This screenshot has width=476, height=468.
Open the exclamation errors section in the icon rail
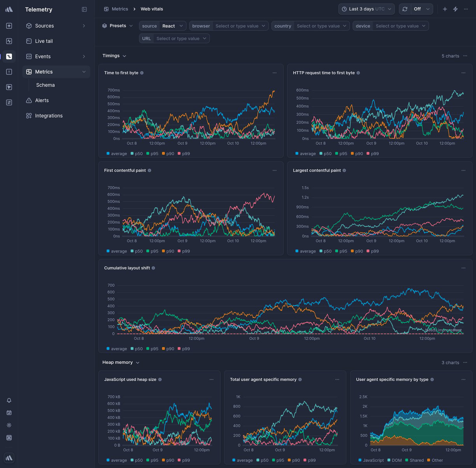[x=9, y=72]
